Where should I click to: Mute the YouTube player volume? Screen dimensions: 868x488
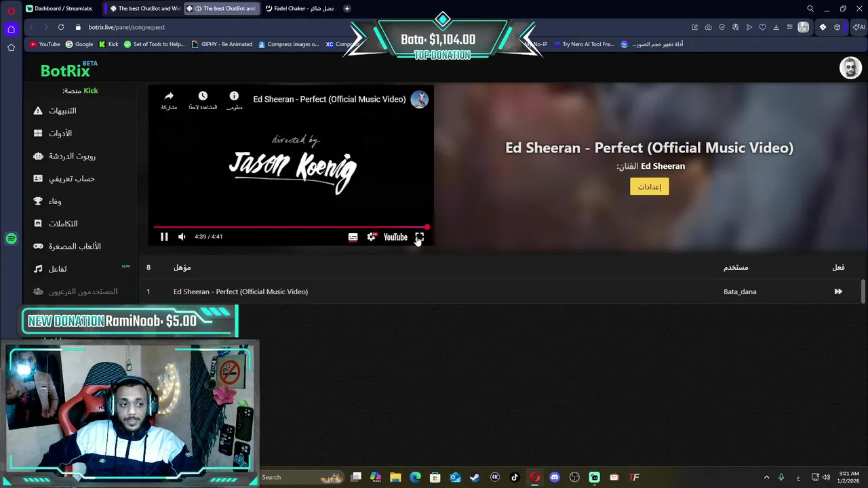(182, 237)
